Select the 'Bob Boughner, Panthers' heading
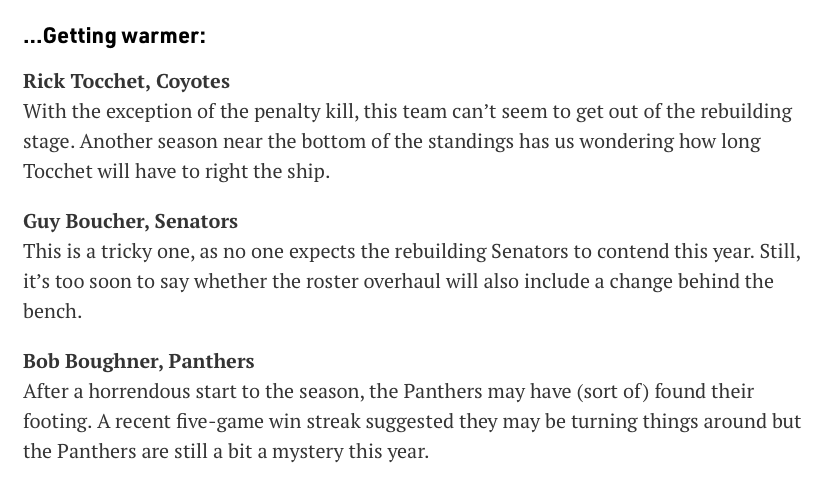This screenshot has width=832, height=497. coord(138,361)
